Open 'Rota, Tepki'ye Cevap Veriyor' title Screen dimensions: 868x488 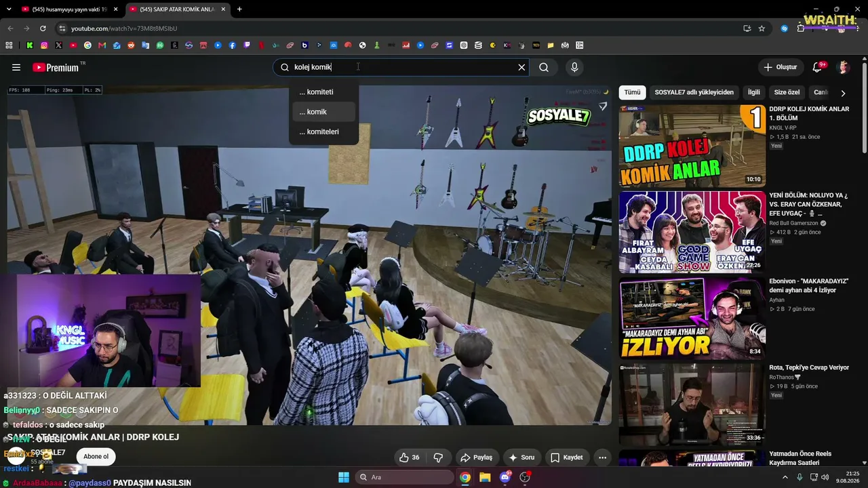click(x=809, y=367)
